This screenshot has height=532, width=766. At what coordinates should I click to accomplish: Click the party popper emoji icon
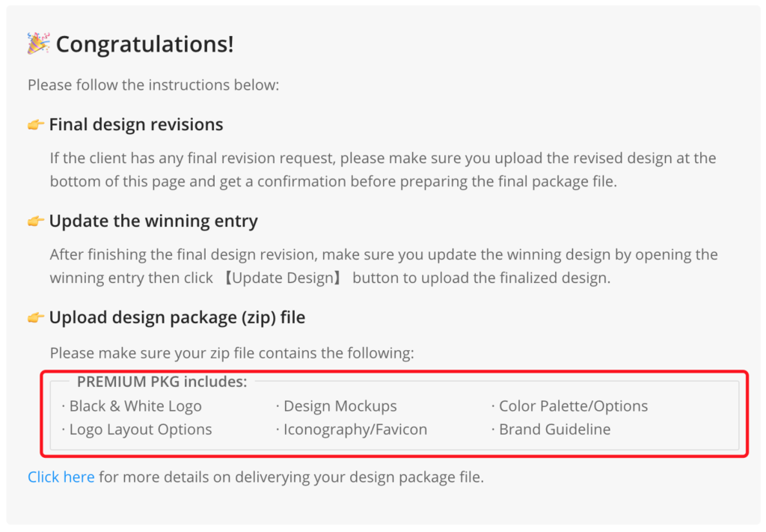point(38,43)
